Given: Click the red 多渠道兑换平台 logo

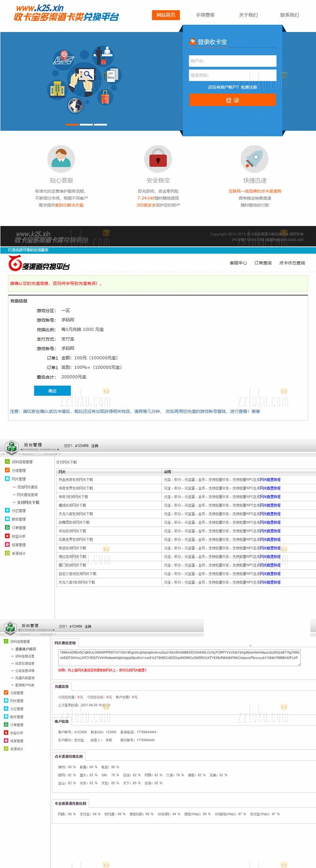Looking at the screenshot, I should (x=39, y=263).
